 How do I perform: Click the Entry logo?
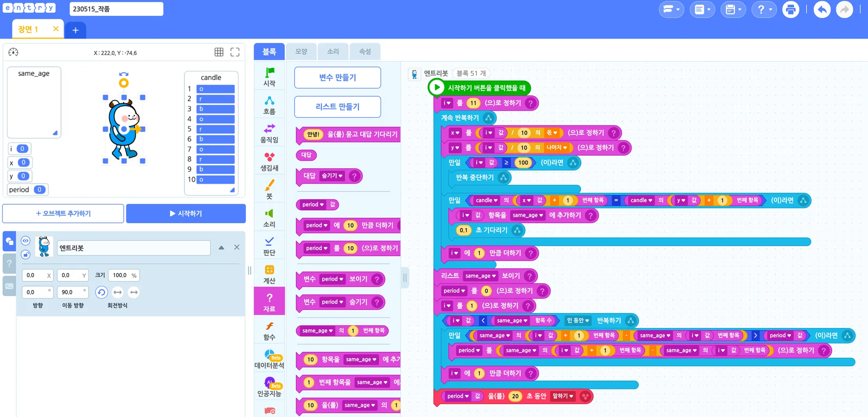coord(29,8)
